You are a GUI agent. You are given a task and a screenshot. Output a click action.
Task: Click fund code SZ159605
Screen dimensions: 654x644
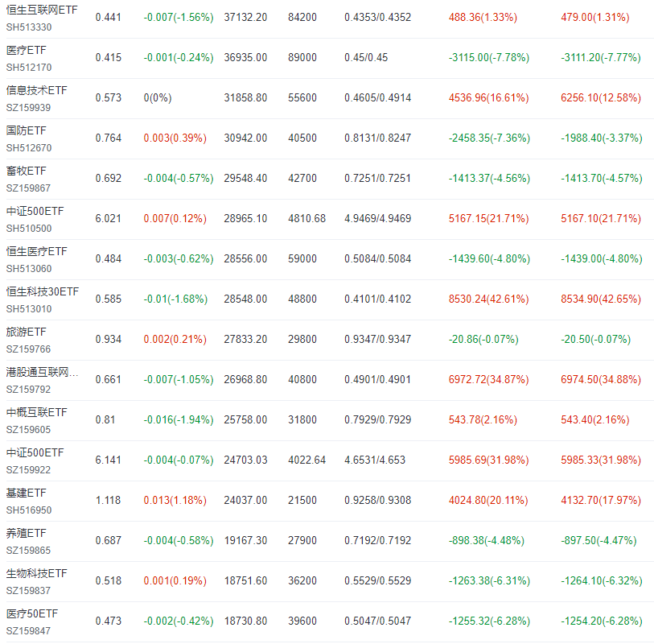(28, 430)
